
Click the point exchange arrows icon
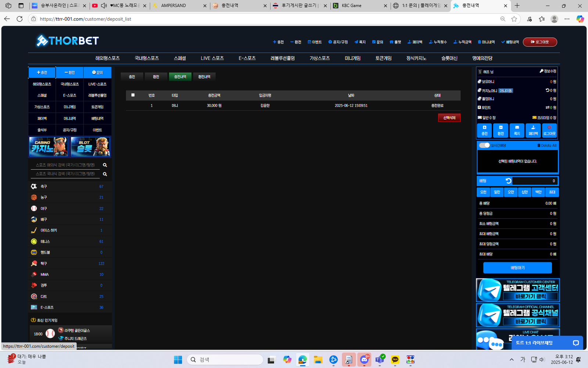coord(547,107)
